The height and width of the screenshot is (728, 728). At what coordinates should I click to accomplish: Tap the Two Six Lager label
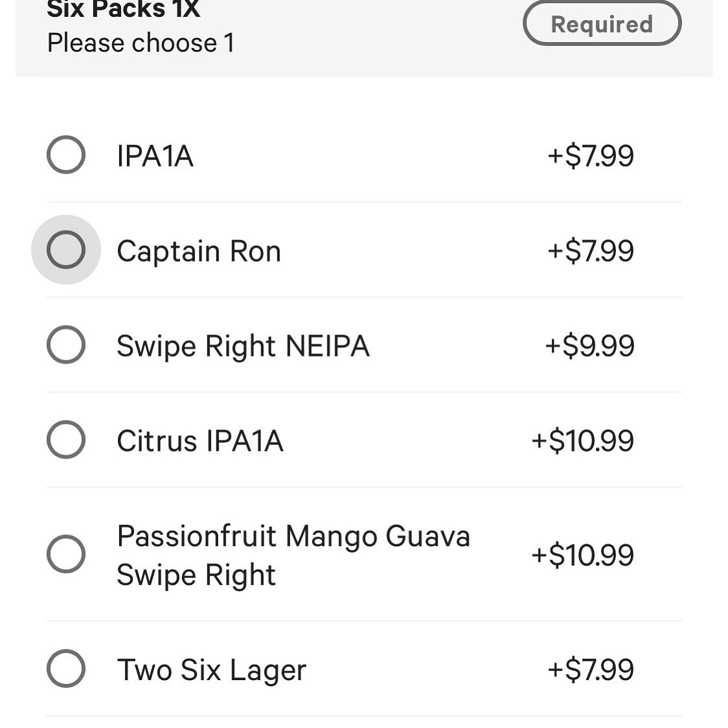[211, 670]
